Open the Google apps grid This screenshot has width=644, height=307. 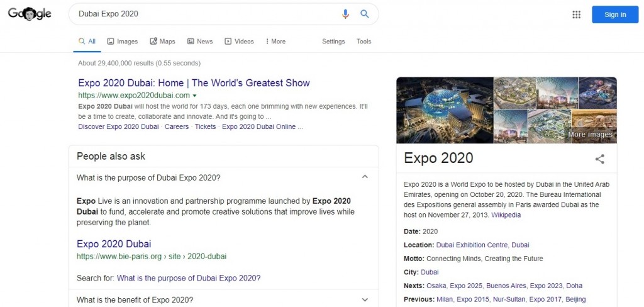(576, 15)
